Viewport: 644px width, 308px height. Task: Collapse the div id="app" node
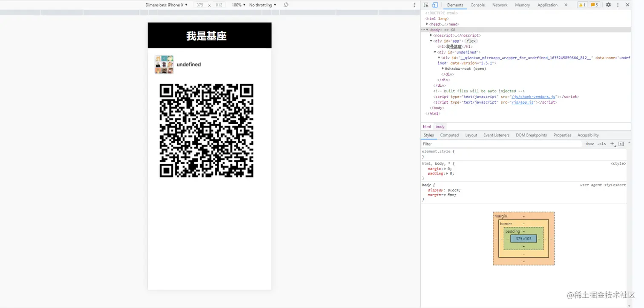click(431, 41)
